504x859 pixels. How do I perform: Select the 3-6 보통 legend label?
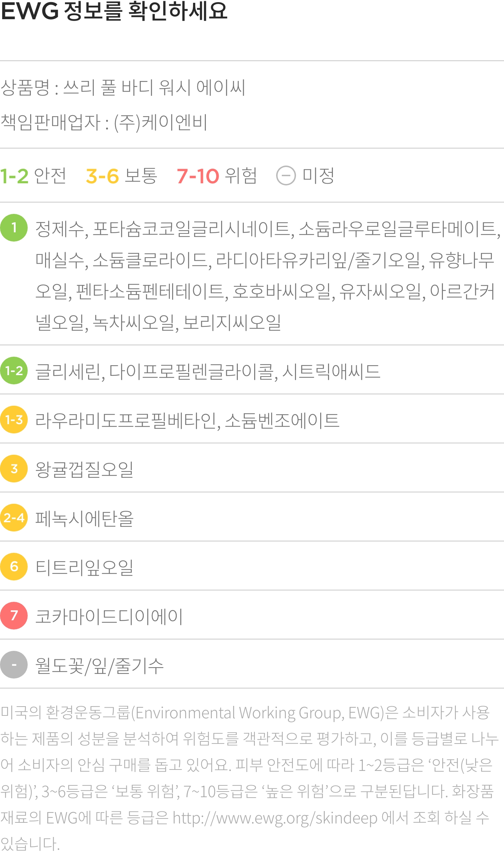point(121,175)
